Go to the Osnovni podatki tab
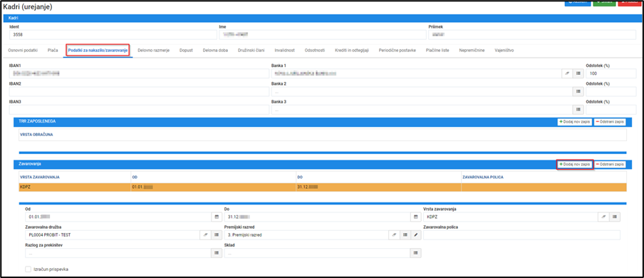 pyautogui.click(x=23, y=50)
